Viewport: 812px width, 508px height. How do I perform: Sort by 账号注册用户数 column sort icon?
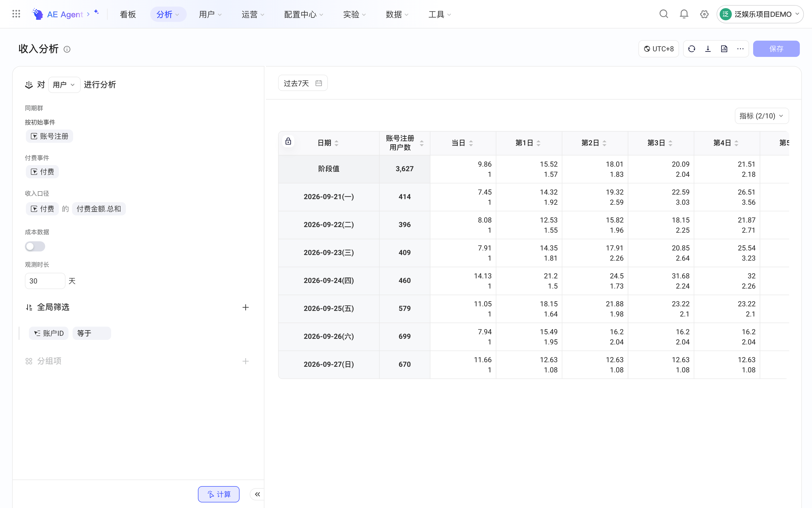point(422,143)
